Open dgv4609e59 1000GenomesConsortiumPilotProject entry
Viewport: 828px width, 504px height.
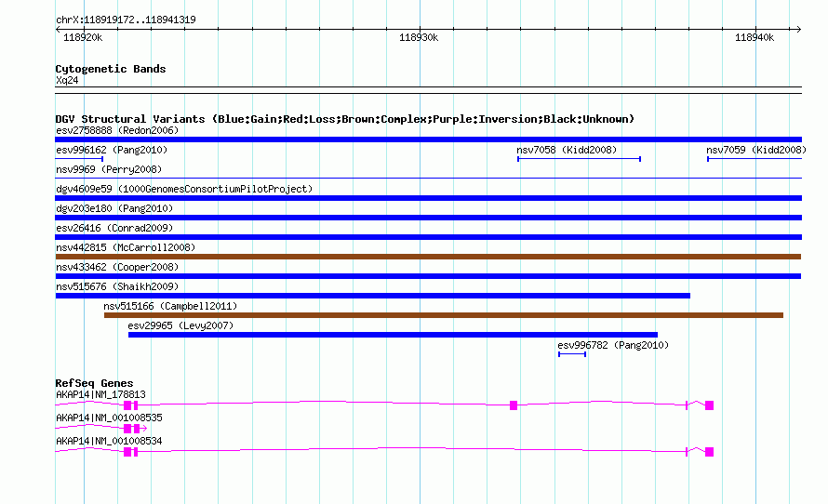184,189
